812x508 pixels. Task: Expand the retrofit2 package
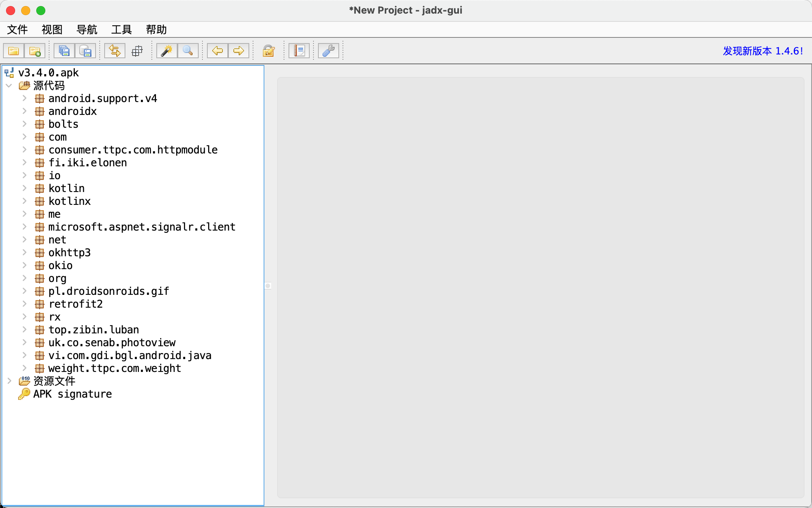[24, 304]
